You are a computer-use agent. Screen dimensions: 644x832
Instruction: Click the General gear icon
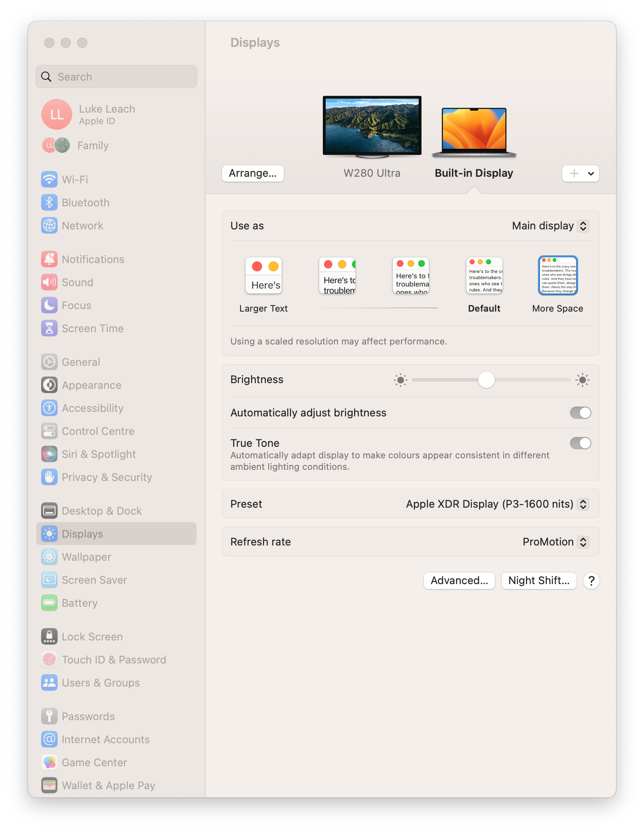point(49,362)
